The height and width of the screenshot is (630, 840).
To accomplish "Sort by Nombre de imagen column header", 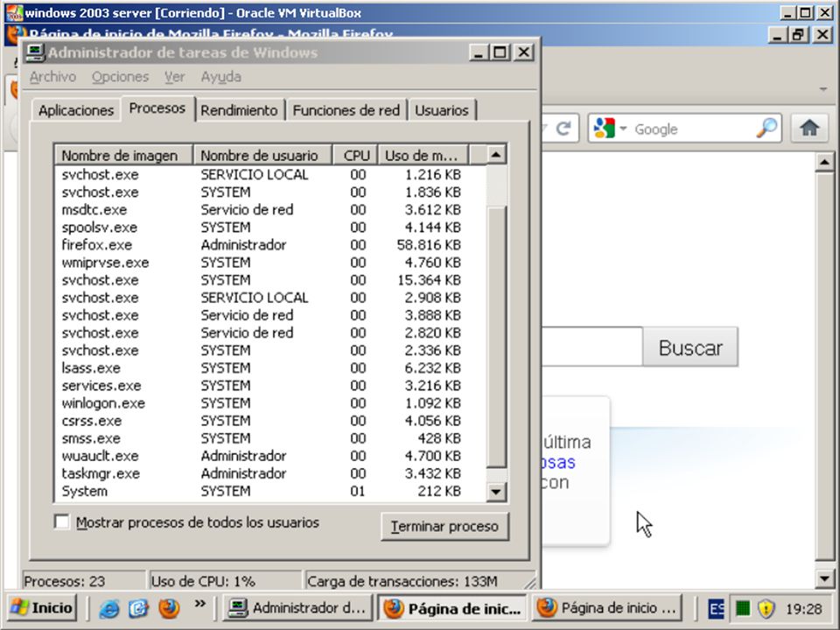I will click(x=123, y=156).
